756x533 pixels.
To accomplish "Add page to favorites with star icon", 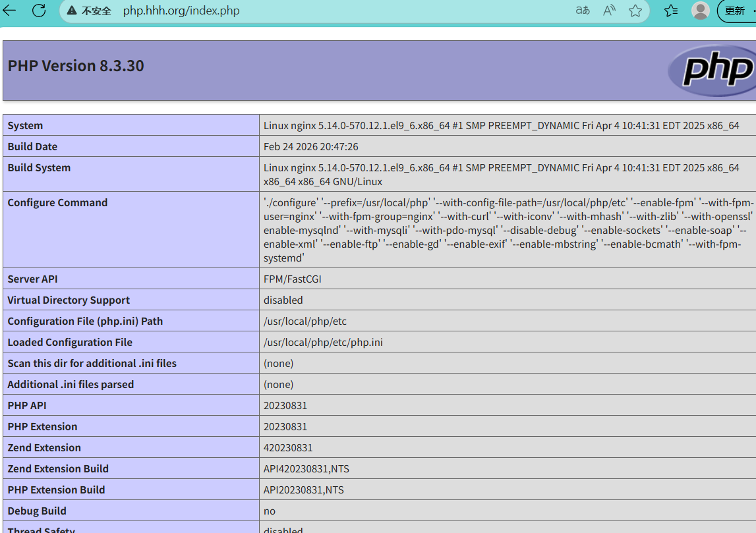I will point(635,10).
